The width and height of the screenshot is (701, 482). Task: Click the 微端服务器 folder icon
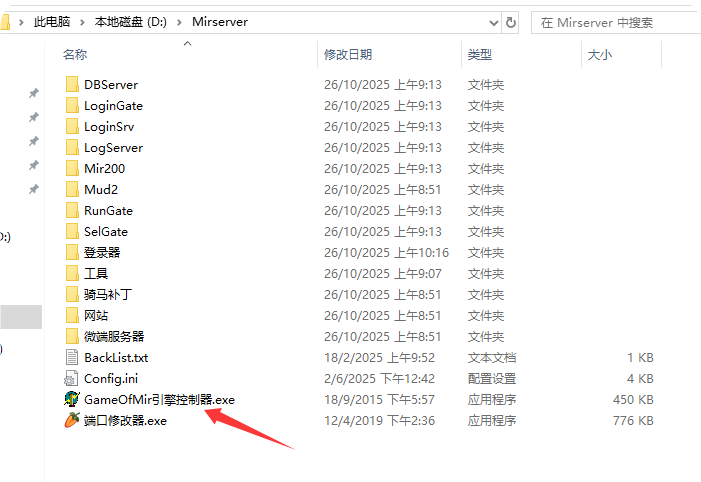(71, 336)
